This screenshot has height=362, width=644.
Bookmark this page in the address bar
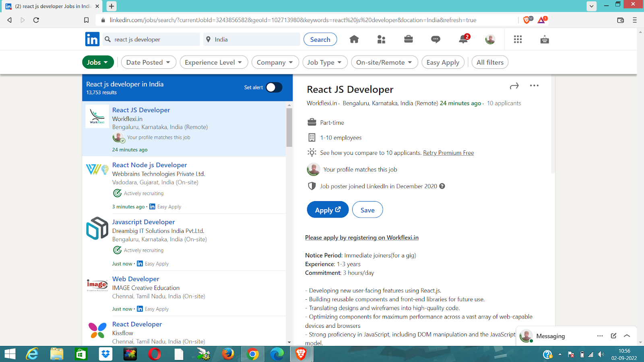86,20
